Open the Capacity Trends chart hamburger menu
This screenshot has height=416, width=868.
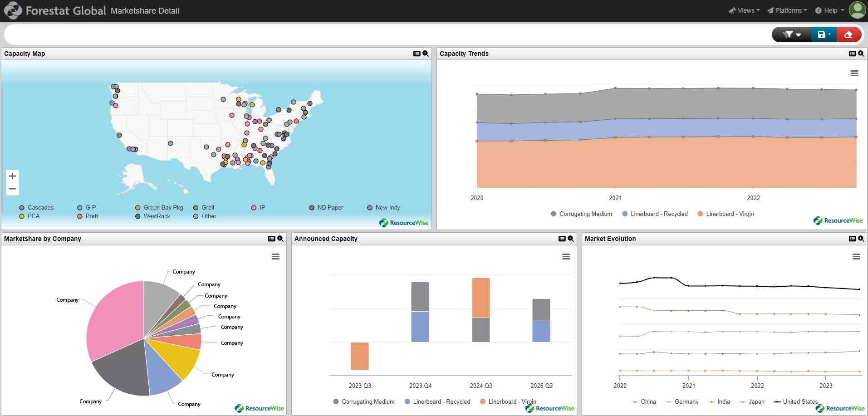pos(854,73)
